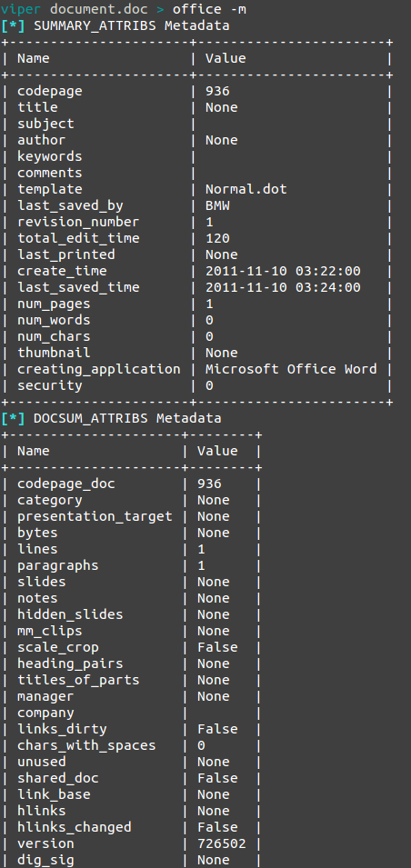411x868 pixels.
Task: Click the 'office -m' command text
Action: (x=210, y=9)
